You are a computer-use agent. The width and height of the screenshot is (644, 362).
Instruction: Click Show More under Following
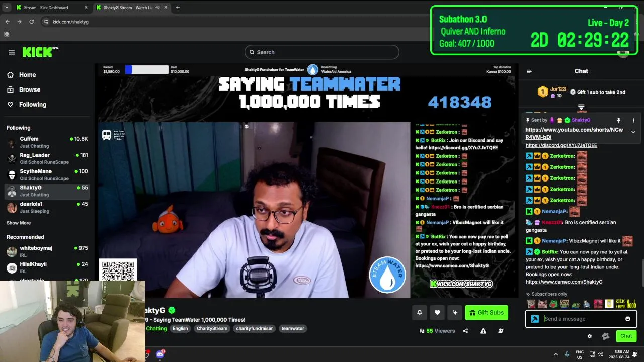pos(19,223)
